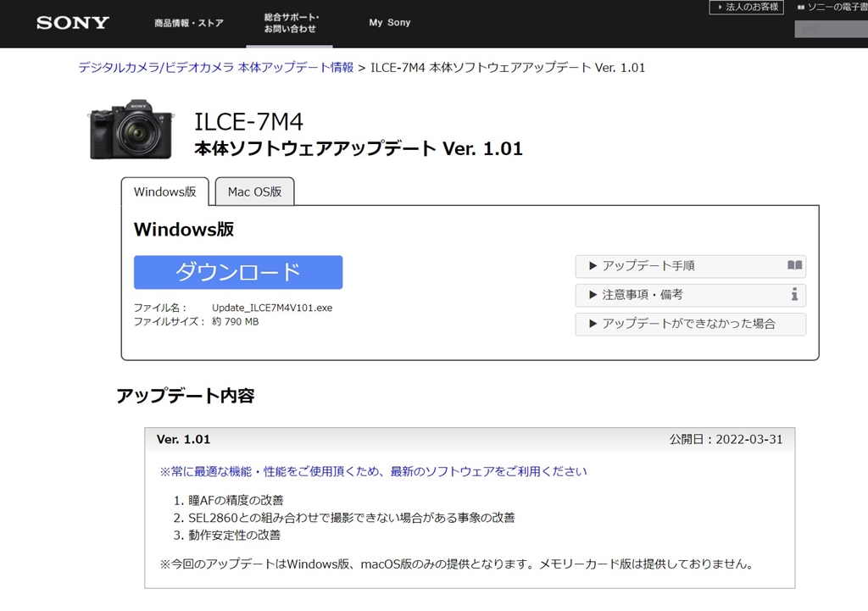Expand 注意事項・備考 section
868x611 pixels.
pos(690,295)
